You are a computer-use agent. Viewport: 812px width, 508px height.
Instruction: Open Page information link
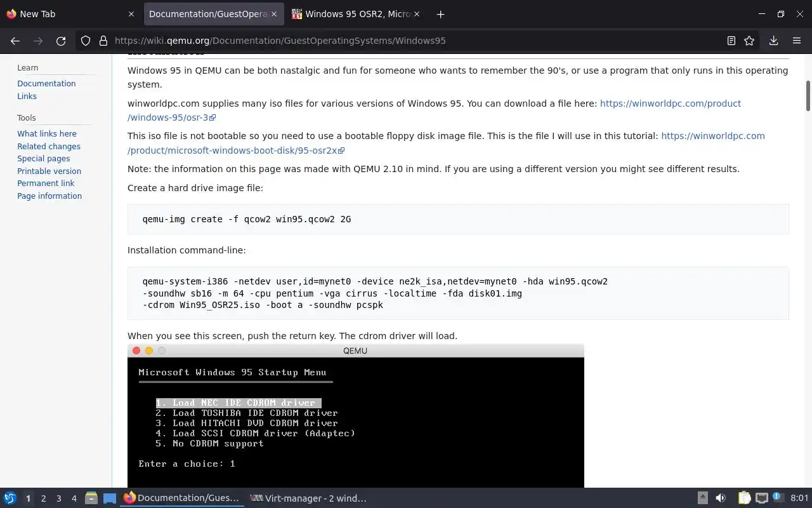(x=49, y=196)
